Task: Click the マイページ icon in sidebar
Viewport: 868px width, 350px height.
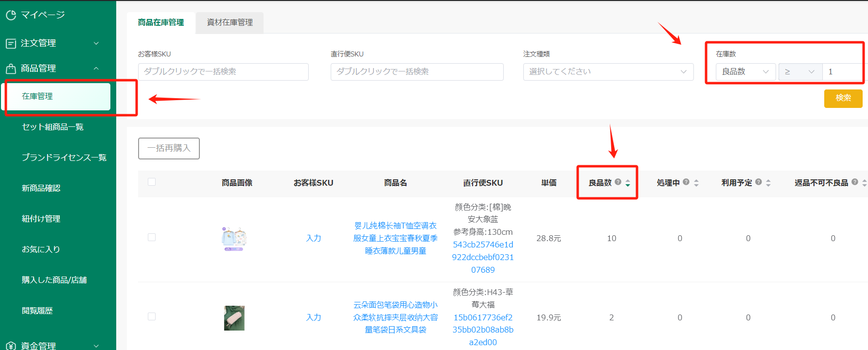Action: tap(11, 15)
